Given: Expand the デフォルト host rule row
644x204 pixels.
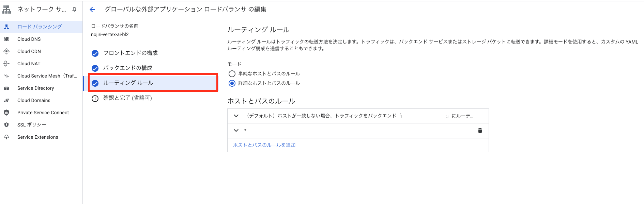Looking at the screenshot, I should tap(236, 116).
